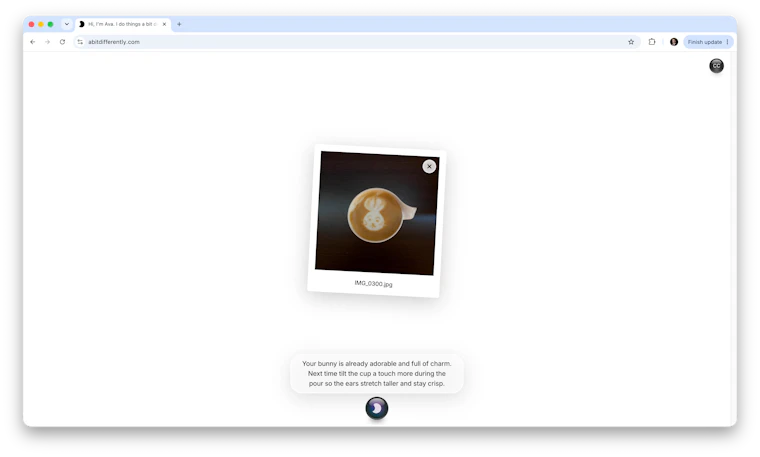Click the yellow window minimize button
The image size is (760, 457).
[41, 24]
